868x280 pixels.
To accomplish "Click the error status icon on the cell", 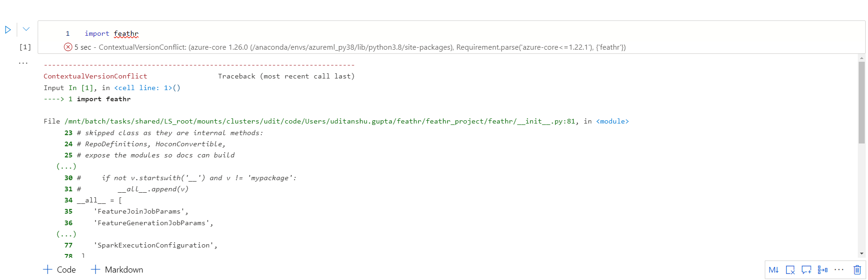I will [x=68, y=47].
